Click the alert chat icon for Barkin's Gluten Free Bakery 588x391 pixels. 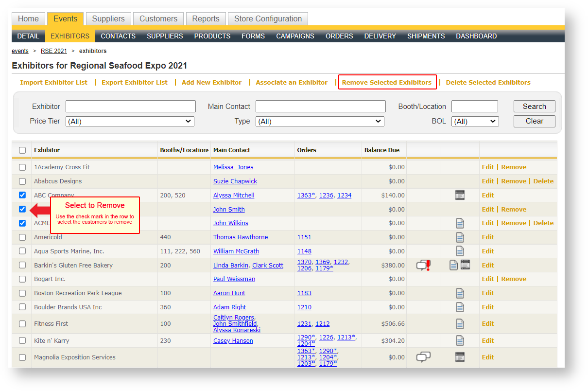[423, 266]
